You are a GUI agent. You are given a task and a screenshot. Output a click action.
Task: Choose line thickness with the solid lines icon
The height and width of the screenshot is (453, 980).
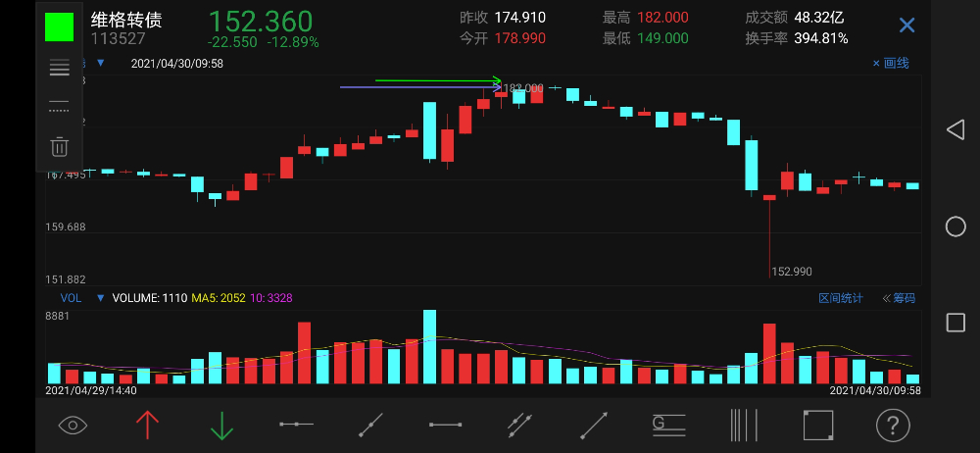click(x=60, y=69)
